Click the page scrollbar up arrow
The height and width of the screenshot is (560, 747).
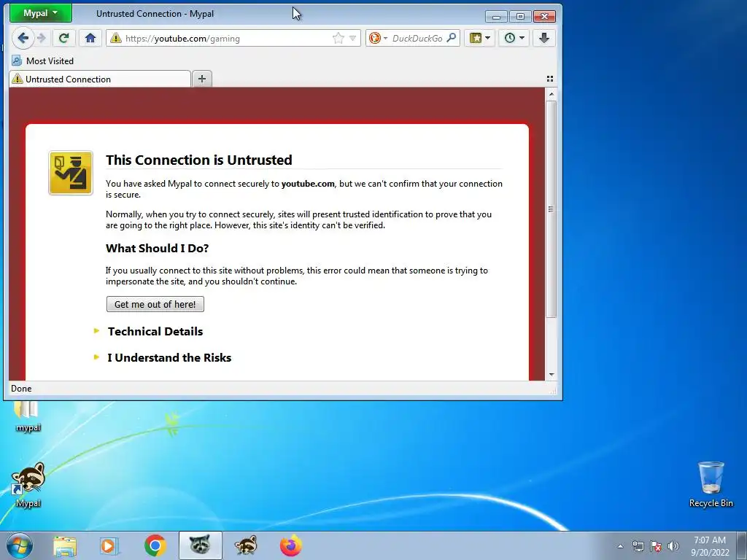click(x=551, y=94)
